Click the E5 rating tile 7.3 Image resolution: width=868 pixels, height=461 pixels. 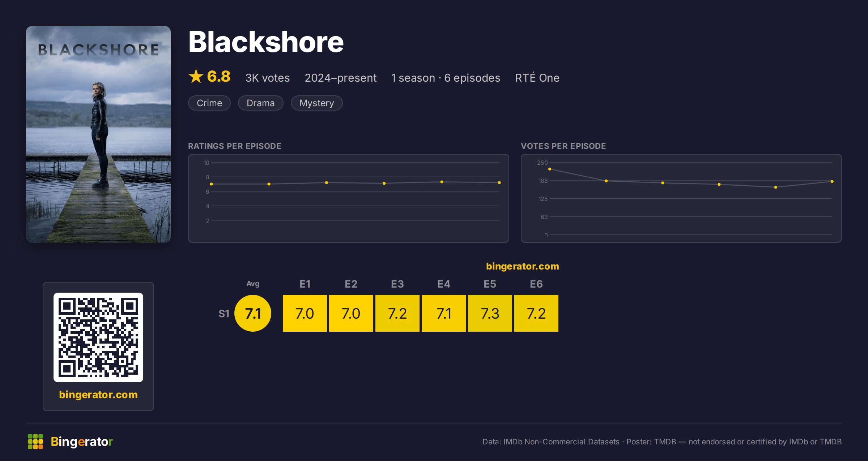point(490,313)
